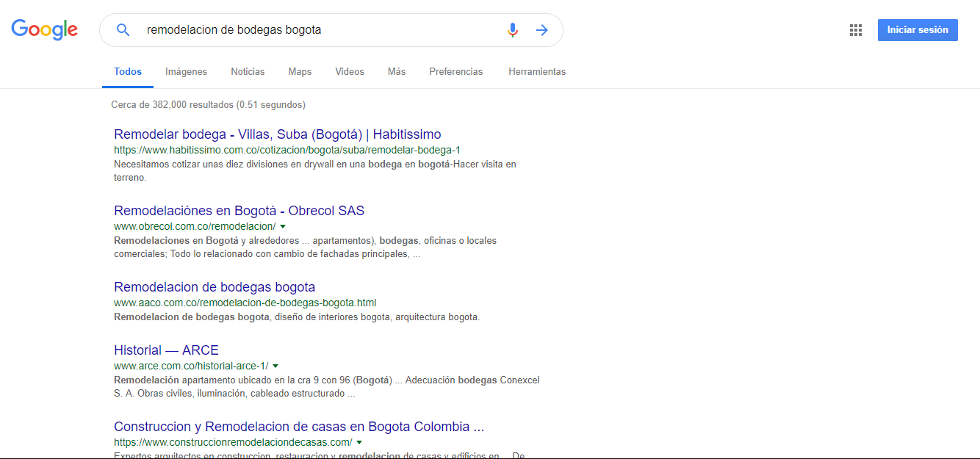
Task: Open Remodelar bodega Habitissimo result
Action: tap(277, 134)
